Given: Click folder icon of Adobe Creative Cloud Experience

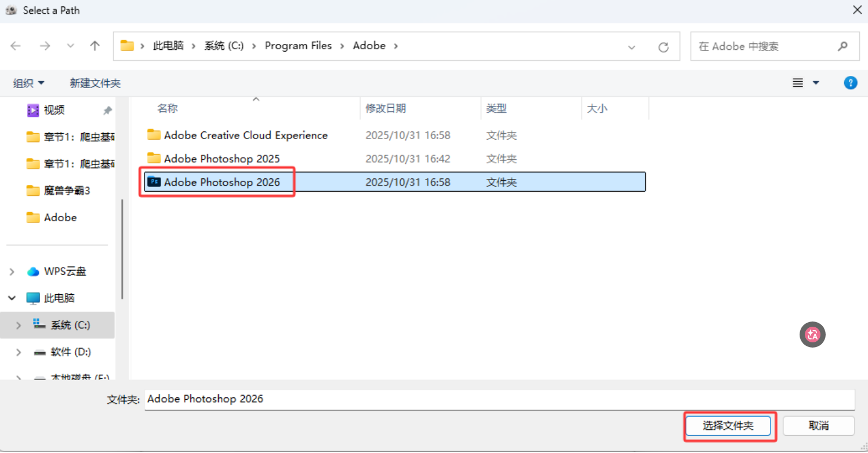Looking at the screenshot, I should (x=154, y=135).
